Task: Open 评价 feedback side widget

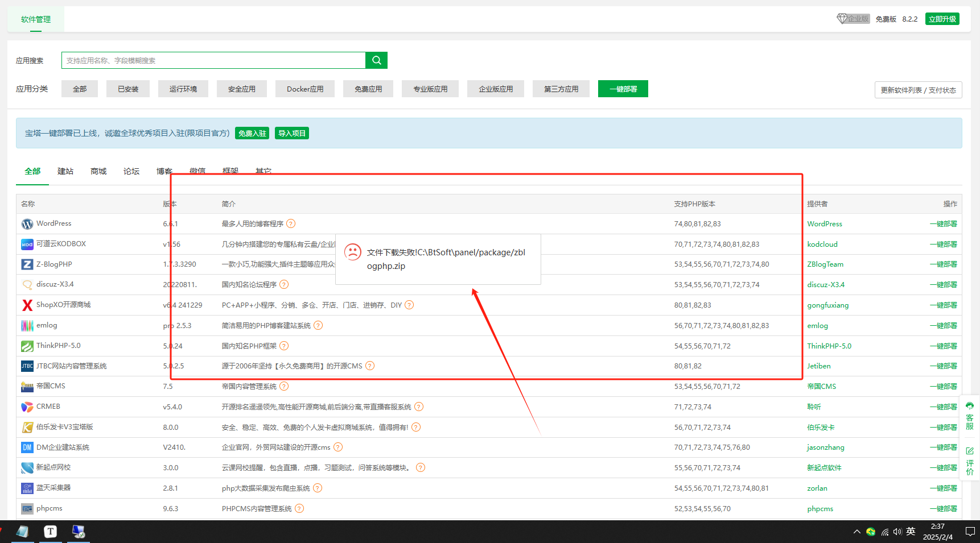Action: click(x=970, y=462)
